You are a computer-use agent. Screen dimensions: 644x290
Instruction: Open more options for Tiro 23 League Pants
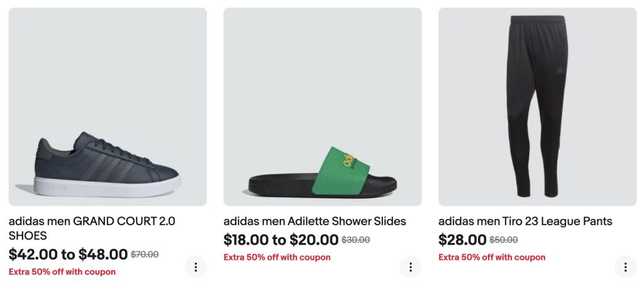tap(625, 267)
